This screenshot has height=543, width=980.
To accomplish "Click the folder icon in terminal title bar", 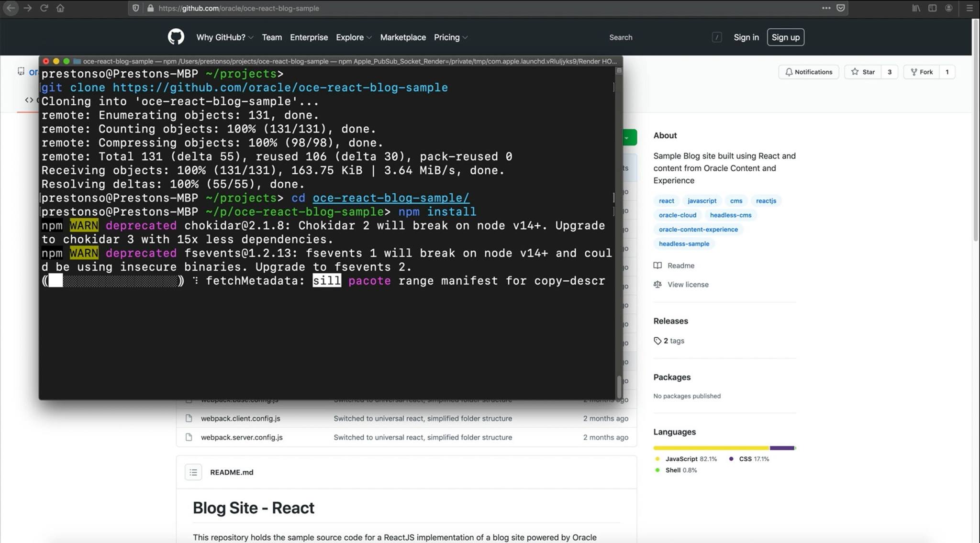I will point(77,61).
